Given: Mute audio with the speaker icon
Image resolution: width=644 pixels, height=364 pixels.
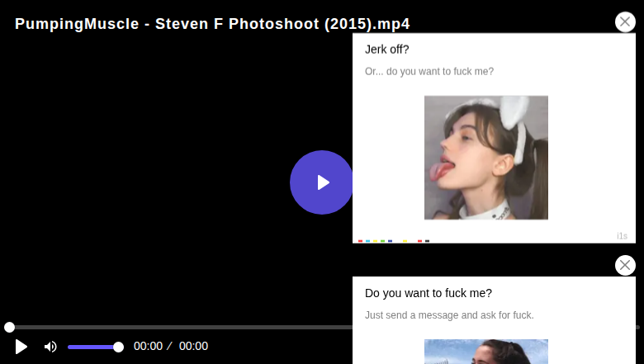Looking at the screenshot, I should (x=50, y=347).
